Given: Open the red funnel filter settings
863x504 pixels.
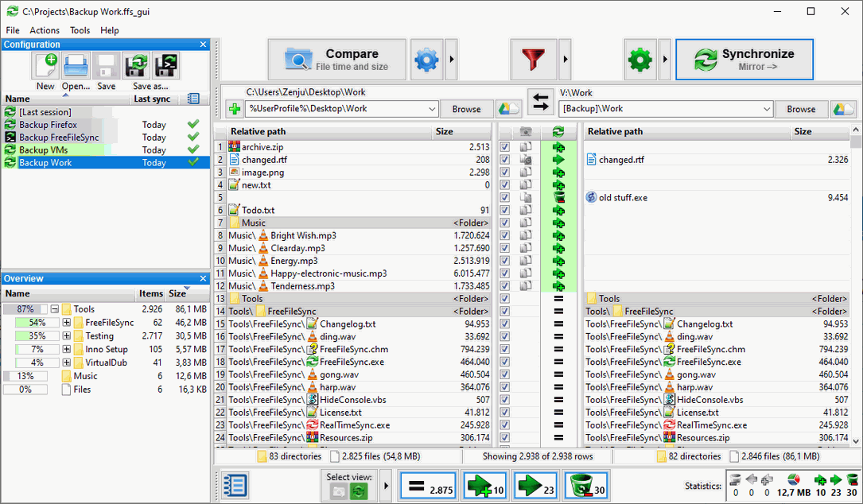Looking at the screenshot, I should click(x=534, y=60).
